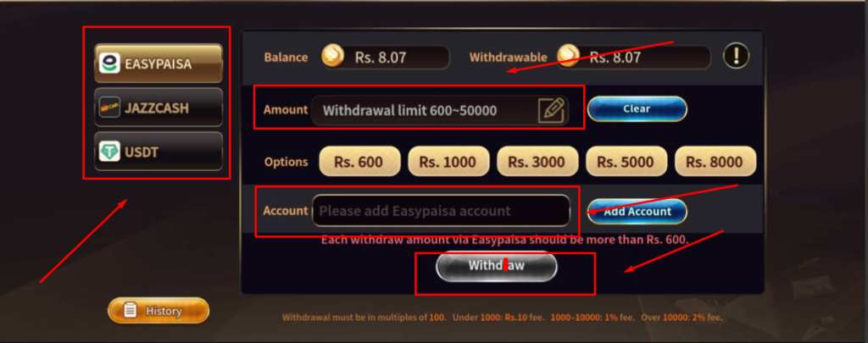Focus the Easypaisa account input field
The width and height of the screenshot is (868, 343).
coord(441,211)
